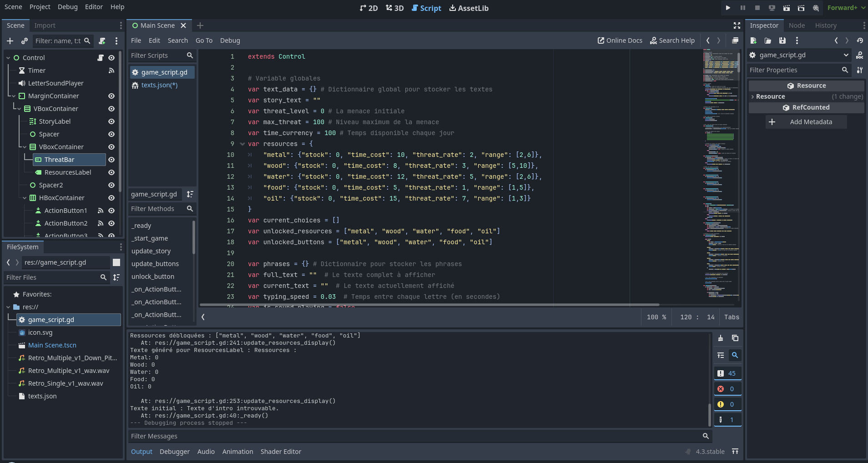868x463 pixels.
Task: Run the current scene clapperboard icon
Action: point(787,8)
